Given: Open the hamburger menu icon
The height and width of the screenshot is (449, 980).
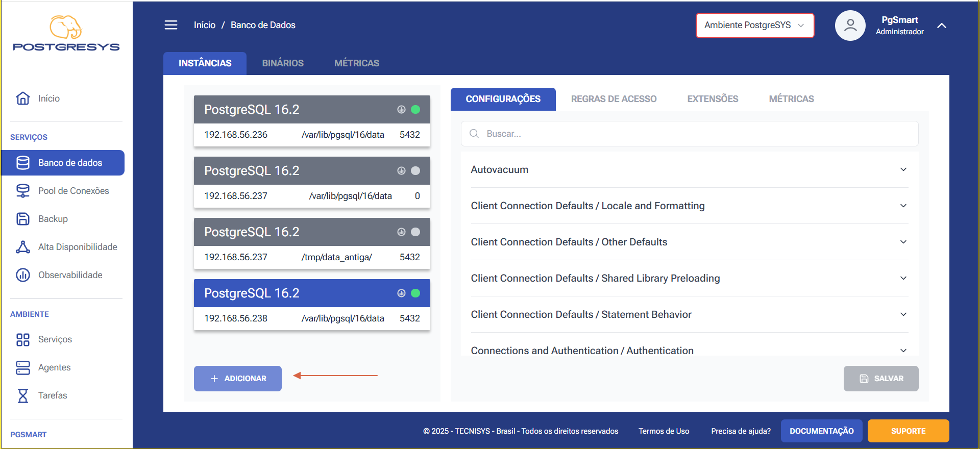Looking at the screenshot, I should [171, 25].
